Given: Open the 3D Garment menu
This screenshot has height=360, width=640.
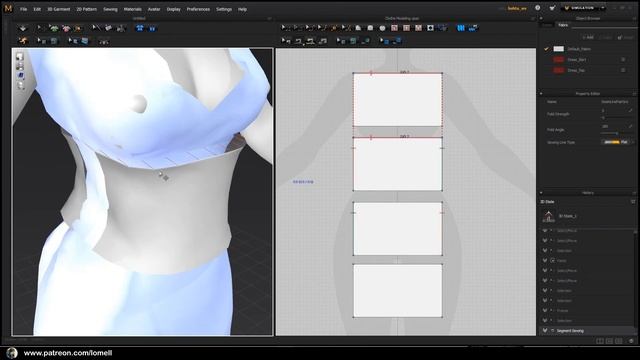Looking at the screenshot, I should 59,9.
